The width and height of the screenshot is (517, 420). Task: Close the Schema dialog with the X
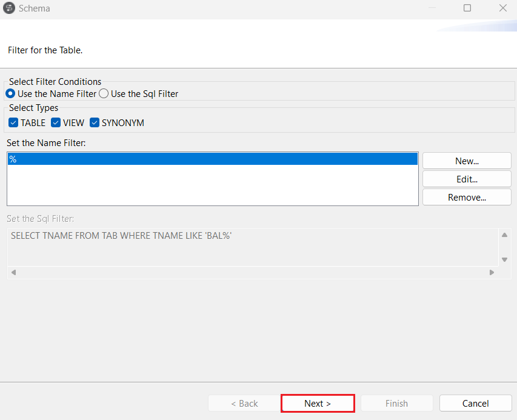pyautogui.click(x=502, y=8)
